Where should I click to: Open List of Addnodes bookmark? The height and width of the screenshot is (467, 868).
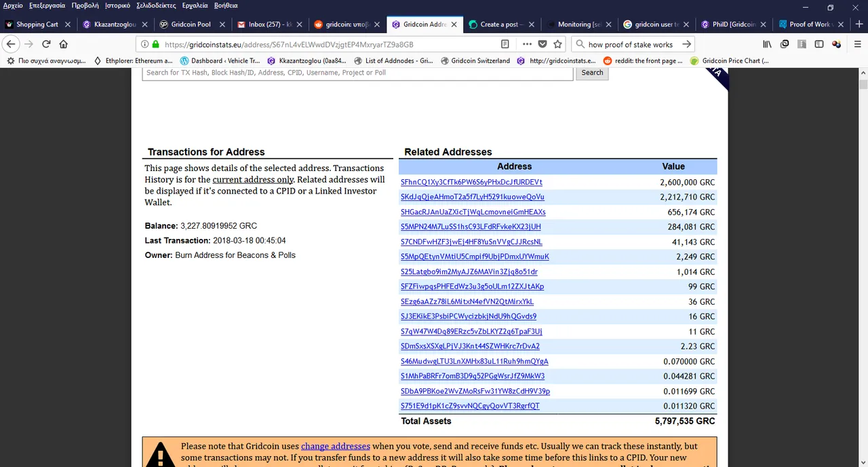click(393, 60)
